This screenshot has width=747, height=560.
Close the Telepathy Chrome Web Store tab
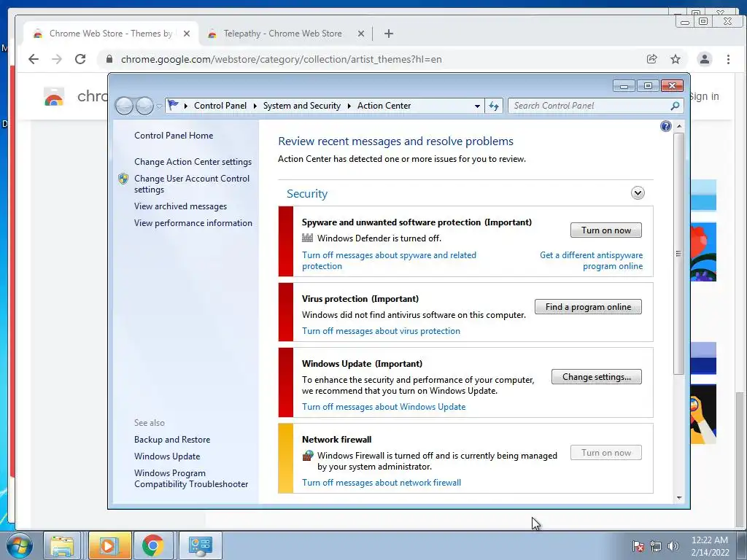tap(361, 34)
